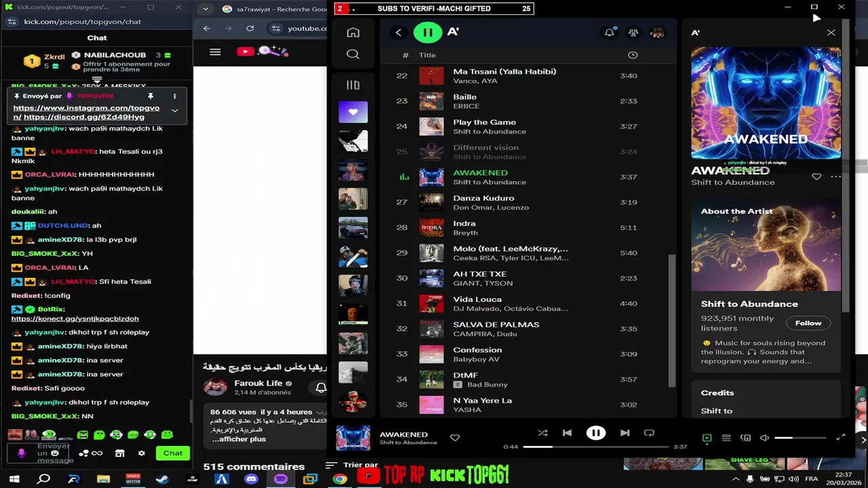Seek on the song progress bar
868x488 pixels.
coord(595,447)
